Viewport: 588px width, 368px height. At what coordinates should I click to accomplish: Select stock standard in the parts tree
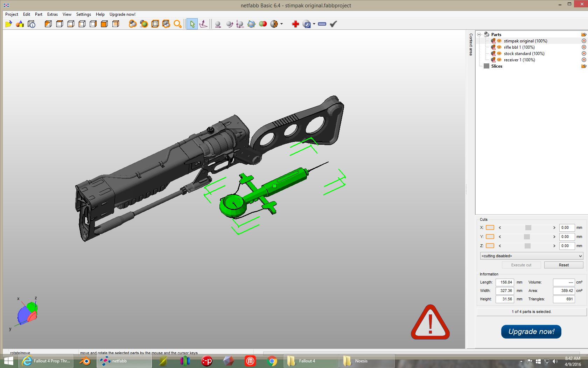524,53
